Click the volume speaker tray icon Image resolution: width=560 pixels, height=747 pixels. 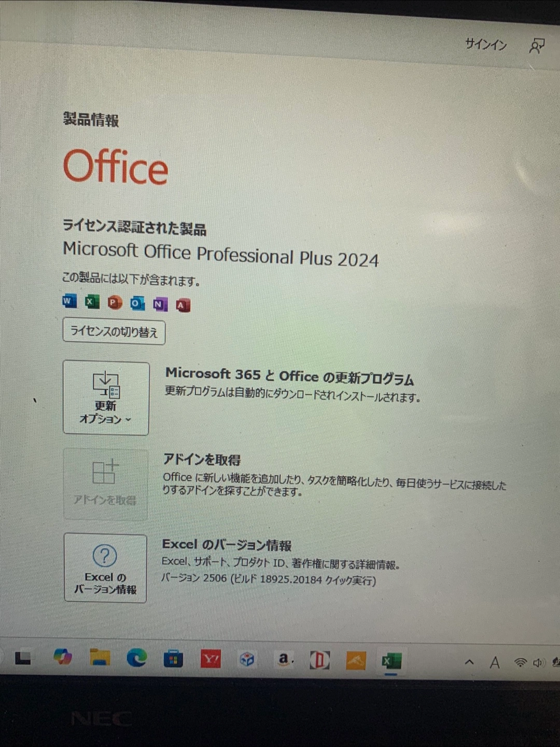538,662
